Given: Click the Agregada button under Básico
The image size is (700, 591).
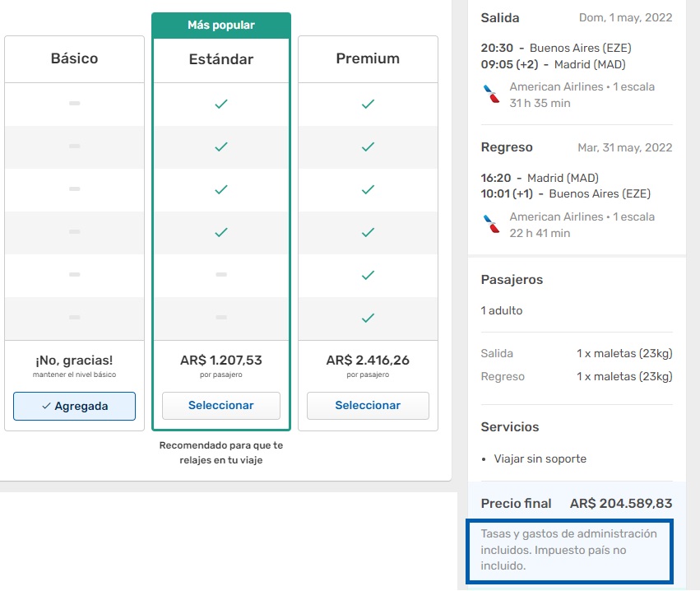Looking at the screenshot, I should (74, 406).
